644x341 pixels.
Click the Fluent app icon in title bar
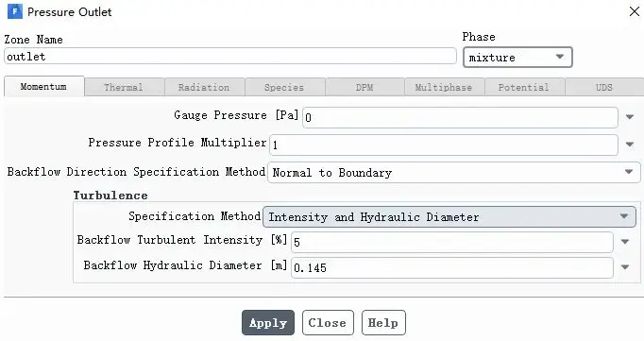[x=15, y=11]
